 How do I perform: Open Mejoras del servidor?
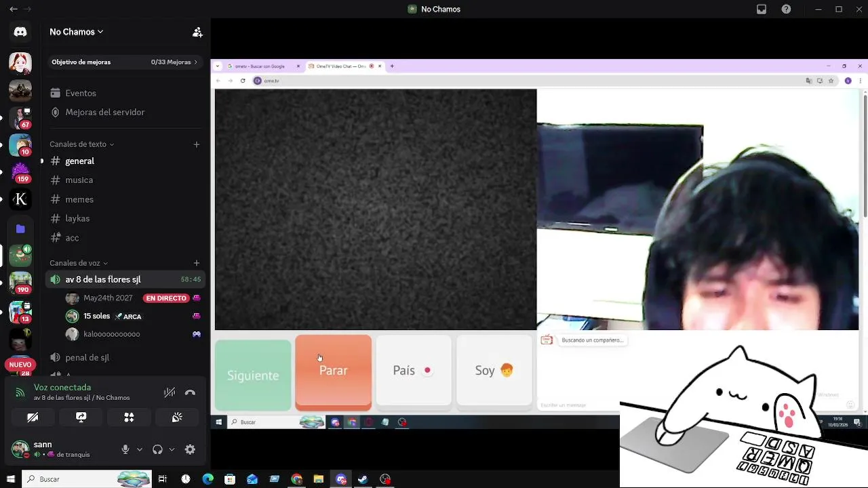(125, 112)
